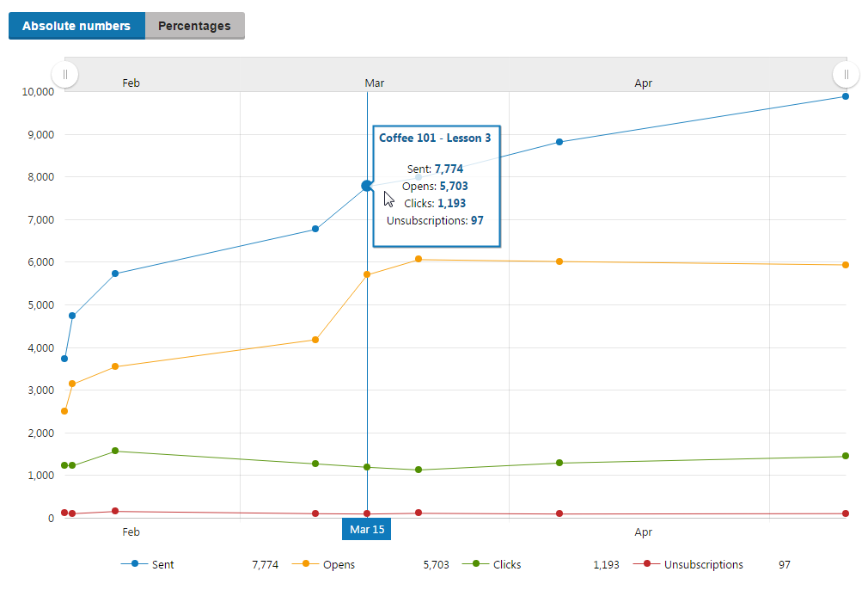Switch to the Percentages tab
The height and width of the screenshot is (590, 868).
[x=194, y=26]
